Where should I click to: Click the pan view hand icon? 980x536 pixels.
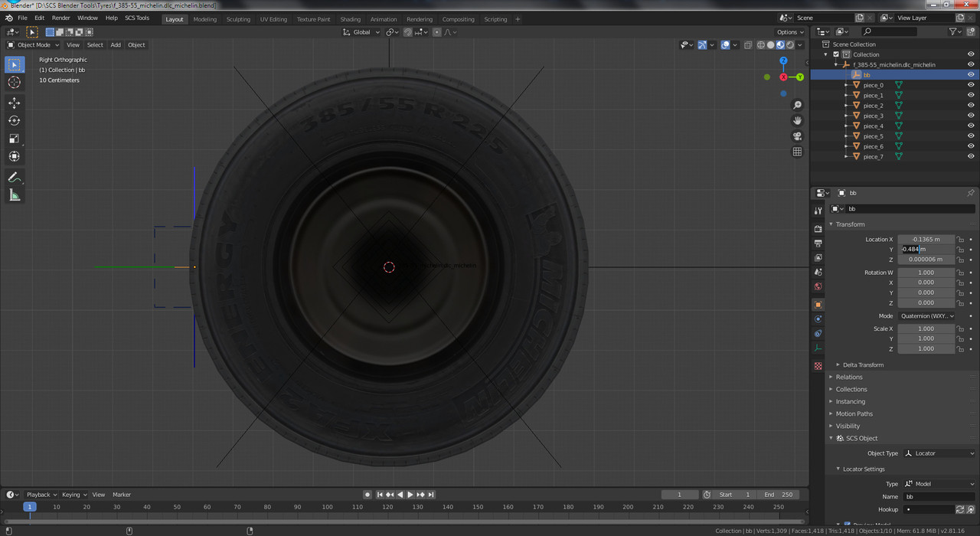[797, 120]
